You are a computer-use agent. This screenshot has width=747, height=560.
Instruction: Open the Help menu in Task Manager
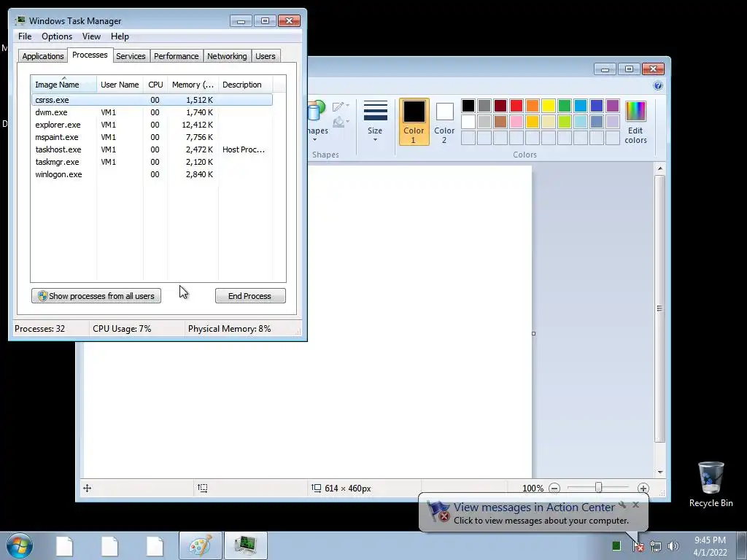click(120, 36)
